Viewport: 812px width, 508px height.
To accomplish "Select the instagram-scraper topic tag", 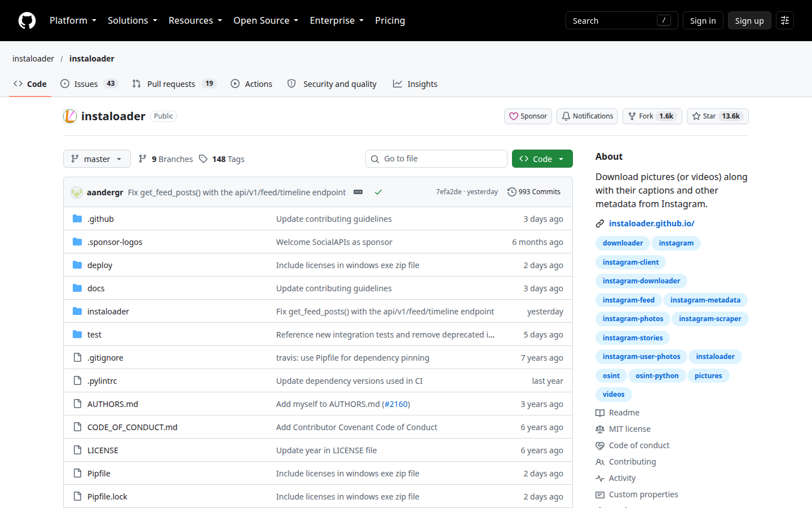I will pyautogui.click(x=710, y=319).
